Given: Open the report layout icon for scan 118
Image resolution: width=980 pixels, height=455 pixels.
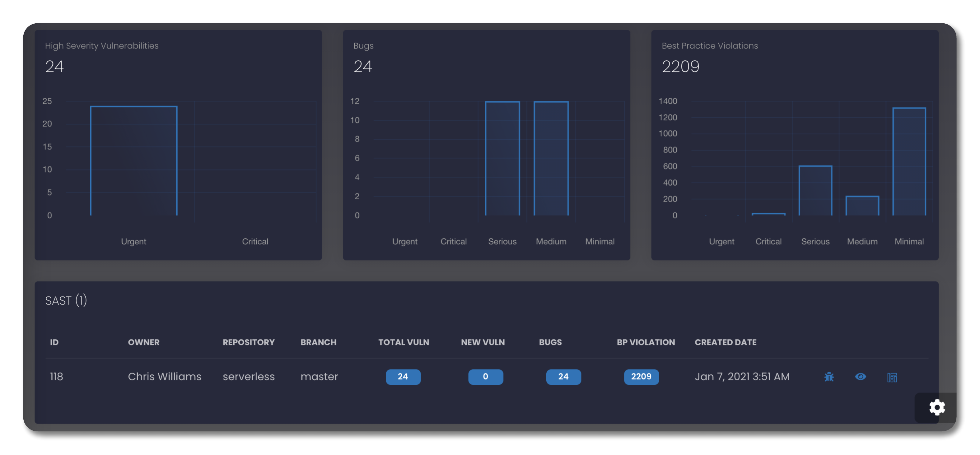Looking at the screenshot, I should tap(892, 377).
